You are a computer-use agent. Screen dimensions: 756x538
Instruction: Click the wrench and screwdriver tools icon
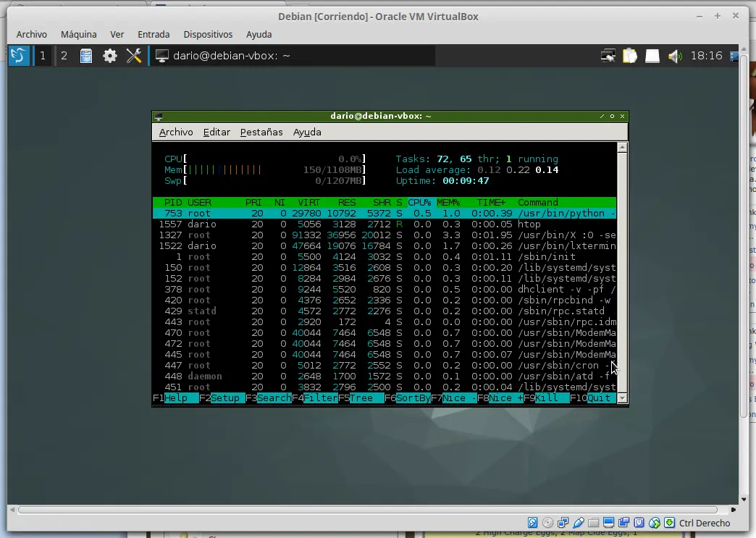(133, 56)
